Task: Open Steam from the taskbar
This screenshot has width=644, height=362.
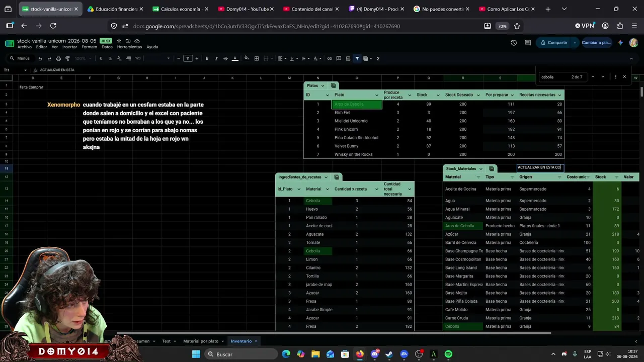Action: pyautogui.click(x=389, y=354)
